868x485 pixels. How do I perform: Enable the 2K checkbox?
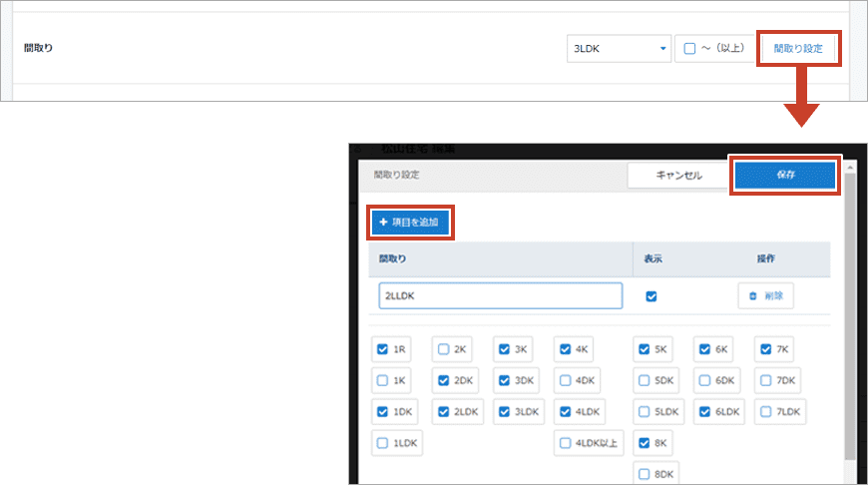[443, 349]
